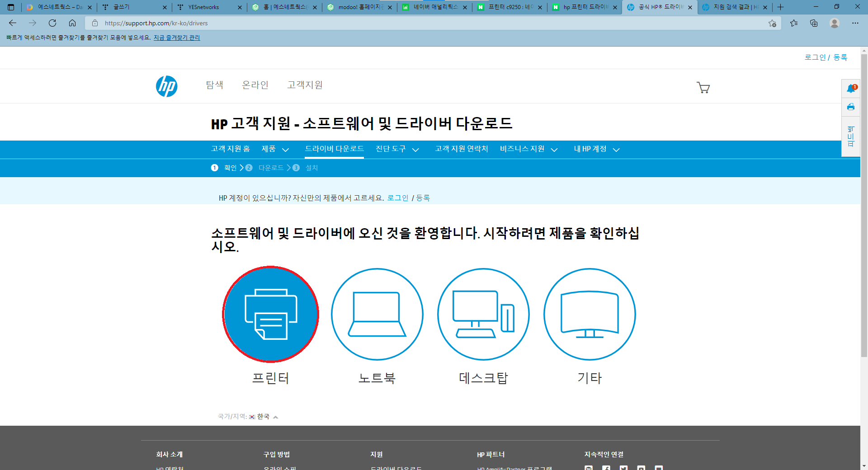868x470 pixels.
Task: Select the 드라이버 다운로드 nav item
Action: [x=335, y=149]
